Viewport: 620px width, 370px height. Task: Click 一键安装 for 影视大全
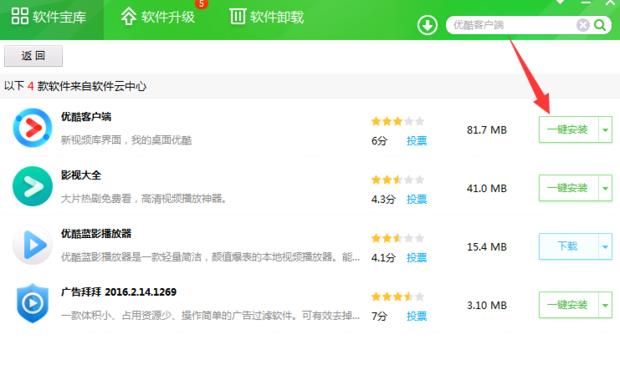[568, 188]
